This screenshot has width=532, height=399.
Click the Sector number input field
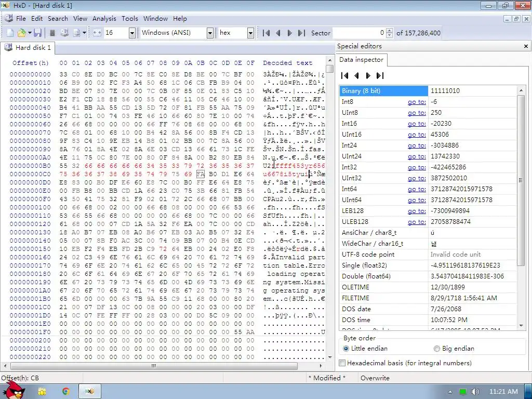tap(359, 33)
